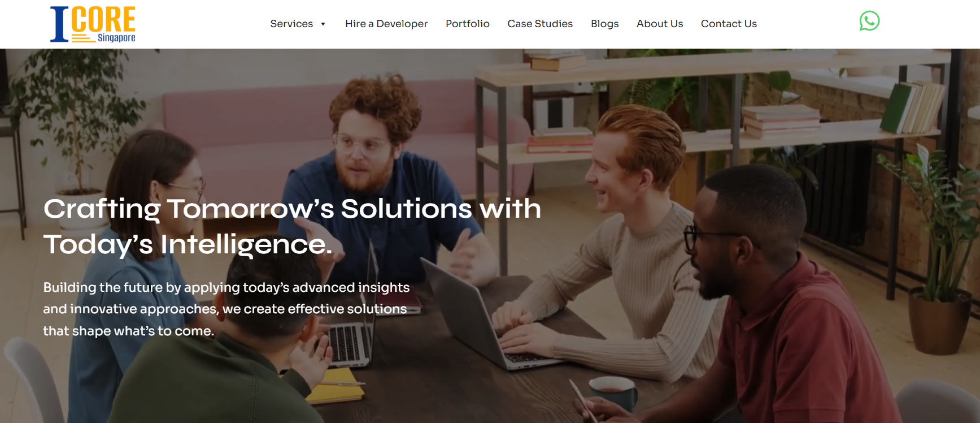Click the 'Building the future by applying' text line
Image resolution: width=980 pixels, height=423 pixels.
coord(227,287)
